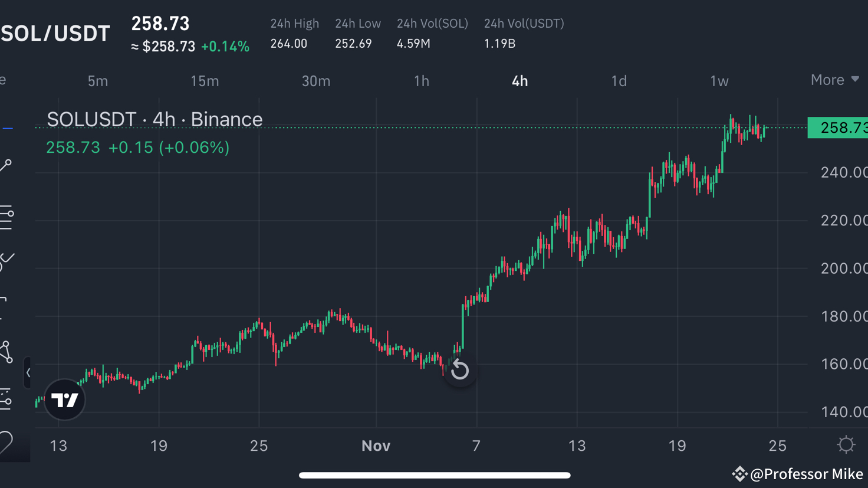868x488 pixels.
Task: Choose the 1w timeframe
Action: tap(719, 81)
